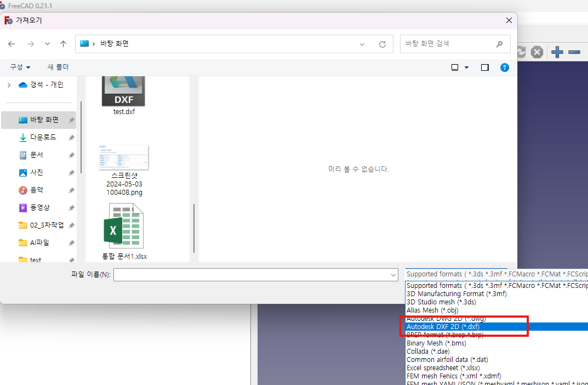Click the pin icon next to 문서
Image resolution: width=588 pixels, height=385 pixels.
click(71, 155)
